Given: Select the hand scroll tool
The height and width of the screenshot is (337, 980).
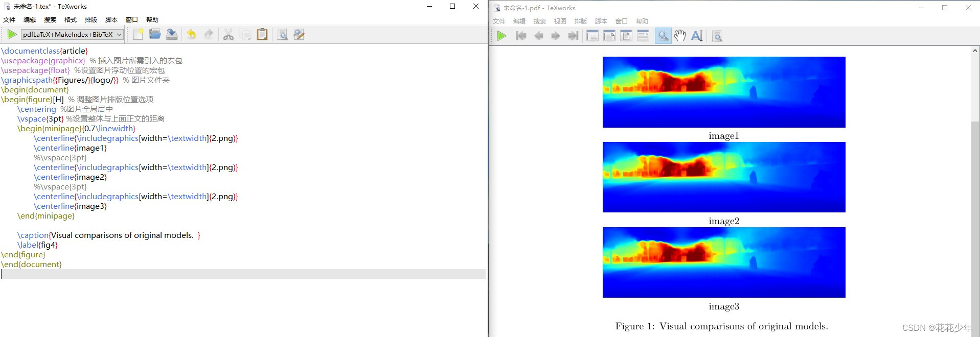Looking at the screenshot, I should point(680,36).
